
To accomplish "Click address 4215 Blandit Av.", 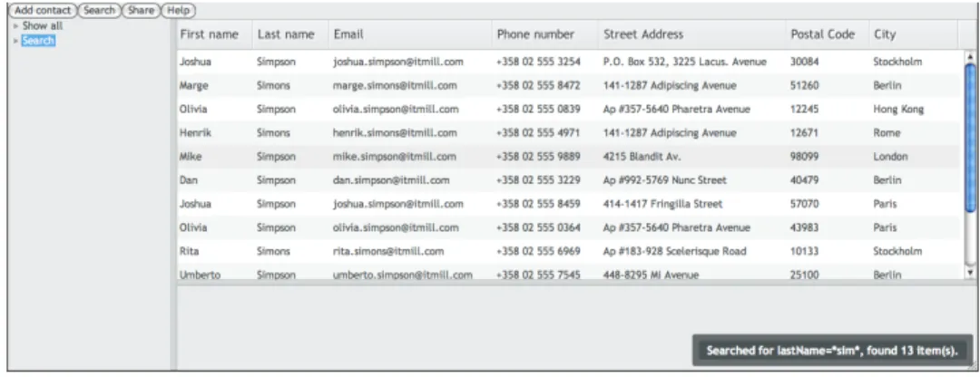I will click(642, 157).
